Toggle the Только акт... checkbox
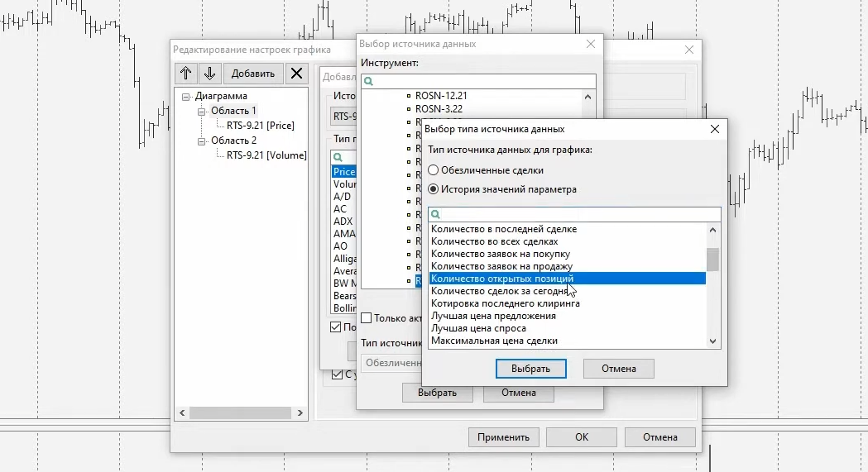The image size is (868, 472). coord(367,318)
